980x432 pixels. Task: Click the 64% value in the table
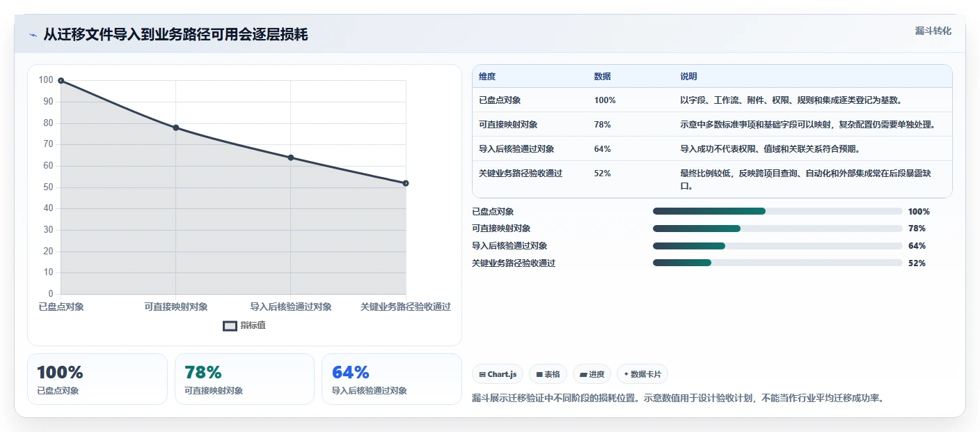tap(602, 149)
